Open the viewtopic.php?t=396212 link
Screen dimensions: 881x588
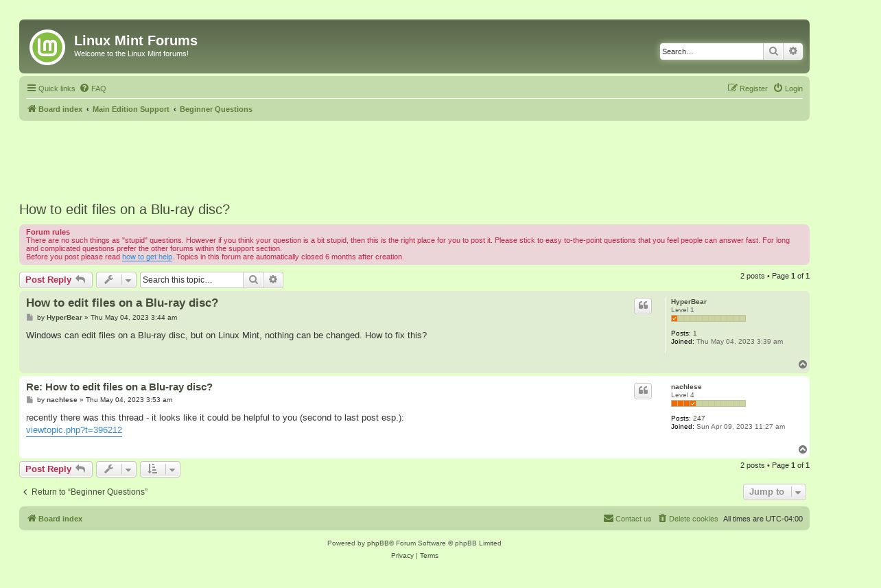pyautogui.click(x=74, y=430)
